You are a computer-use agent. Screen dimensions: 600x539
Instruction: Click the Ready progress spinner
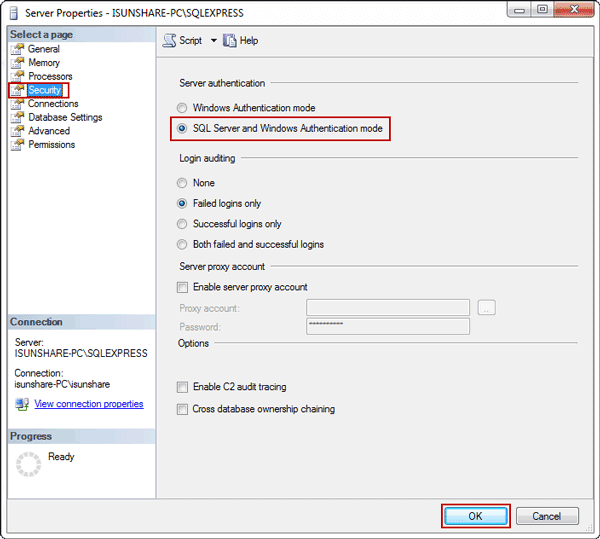pyautogui.click(x=28, y=464)
